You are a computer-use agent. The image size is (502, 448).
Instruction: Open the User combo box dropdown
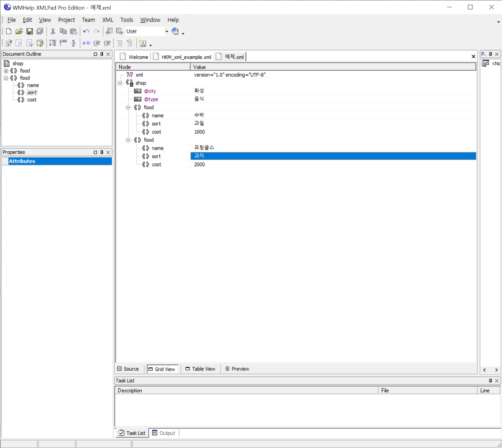(167, 31)
